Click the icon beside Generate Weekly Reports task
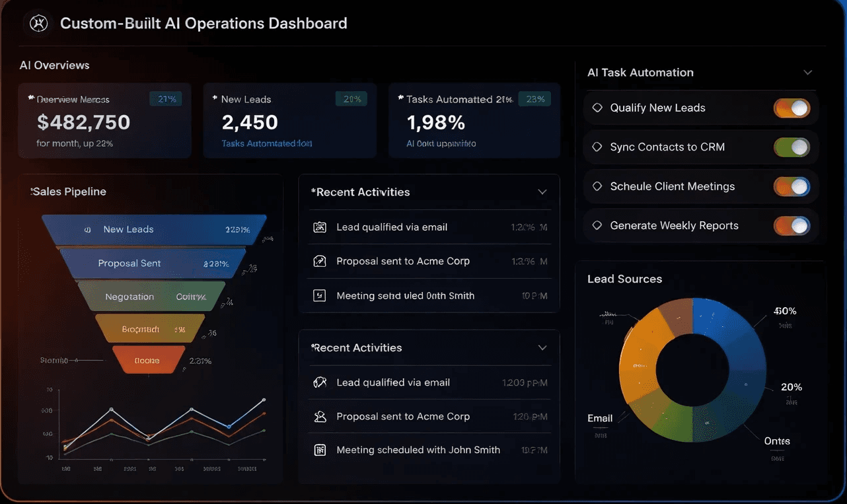 [599, 225]
